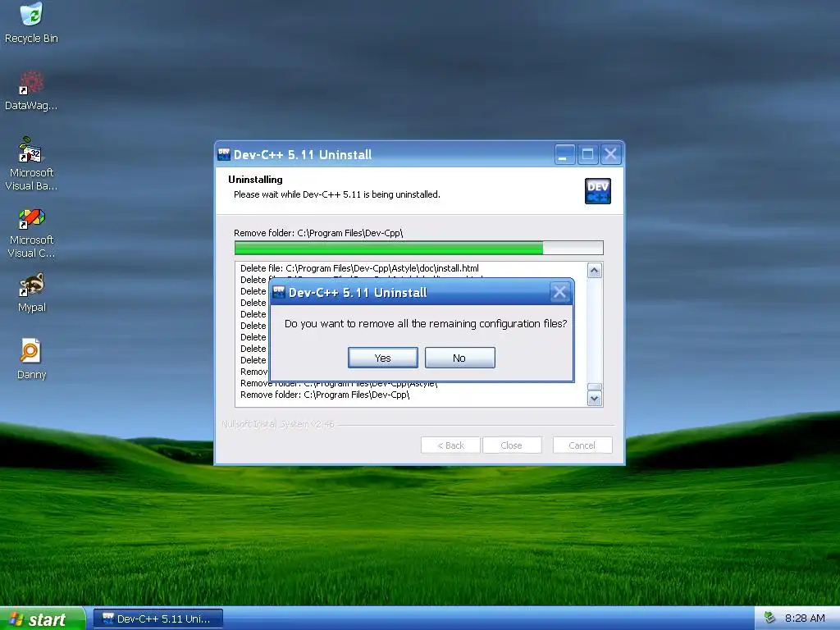Image resolution: width=840 pixels, height=630 pixels.
Task: Click the system tray icon by the clock
Action: click(769, 618)
